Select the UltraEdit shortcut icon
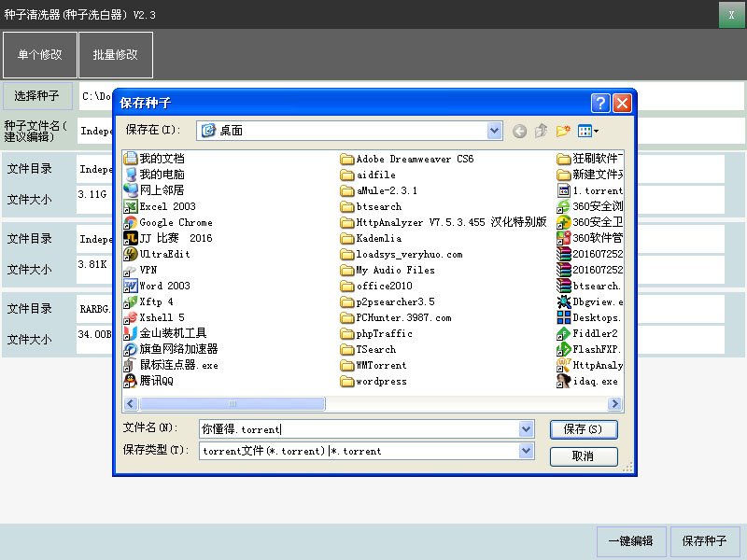 pos(131,254)
